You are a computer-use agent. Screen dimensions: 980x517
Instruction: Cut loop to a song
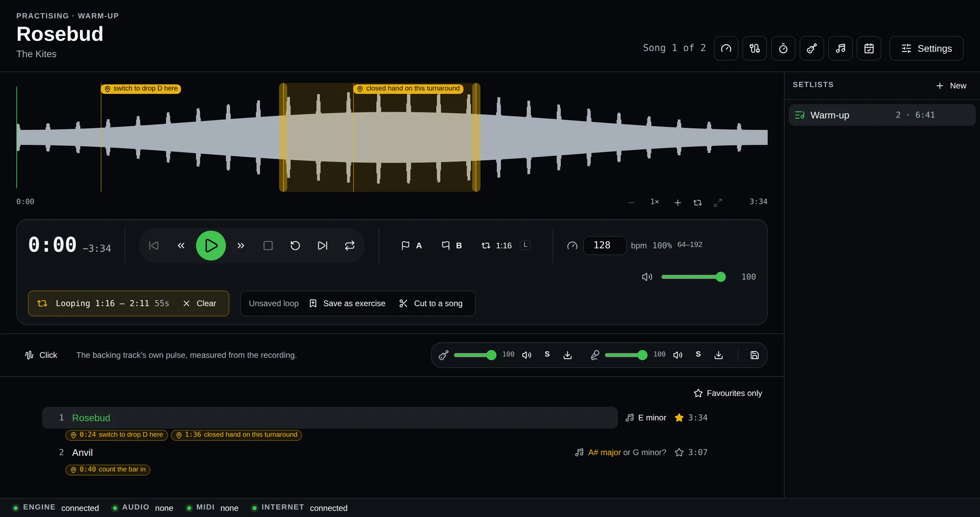pos(431,303)
